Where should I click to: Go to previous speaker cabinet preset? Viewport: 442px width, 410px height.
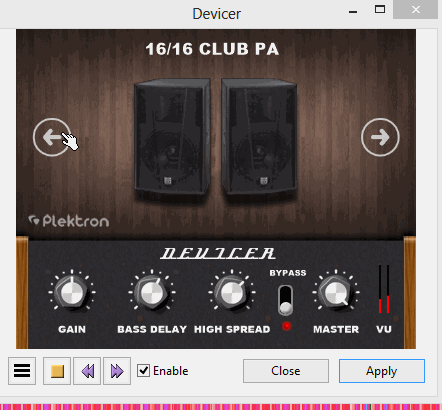click(52, 137)
